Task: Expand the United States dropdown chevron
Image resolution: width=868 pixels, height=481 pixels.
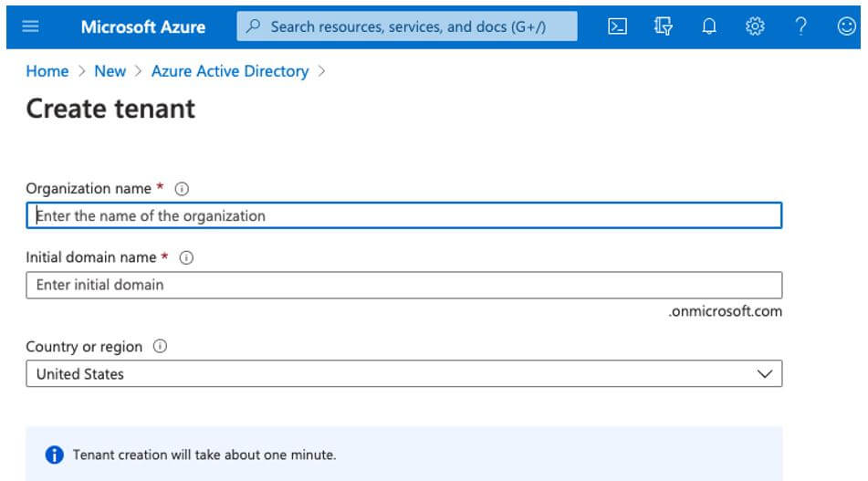Action: tap(765, 374)
